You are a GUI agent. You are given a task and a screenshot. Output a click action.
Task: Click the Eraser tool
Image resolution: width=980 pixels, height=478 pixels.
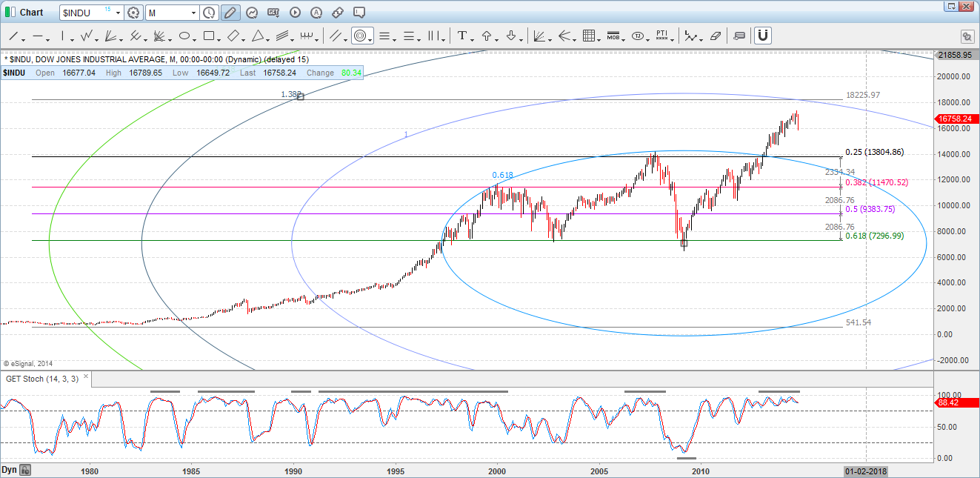716,35
